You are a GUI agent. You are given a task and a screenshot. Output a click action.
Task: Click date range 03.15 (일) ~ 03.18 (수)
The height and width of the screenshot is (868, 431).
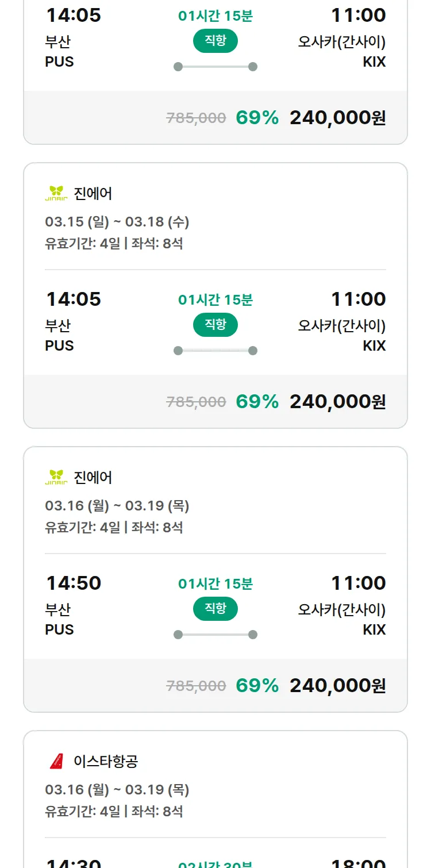117,222
